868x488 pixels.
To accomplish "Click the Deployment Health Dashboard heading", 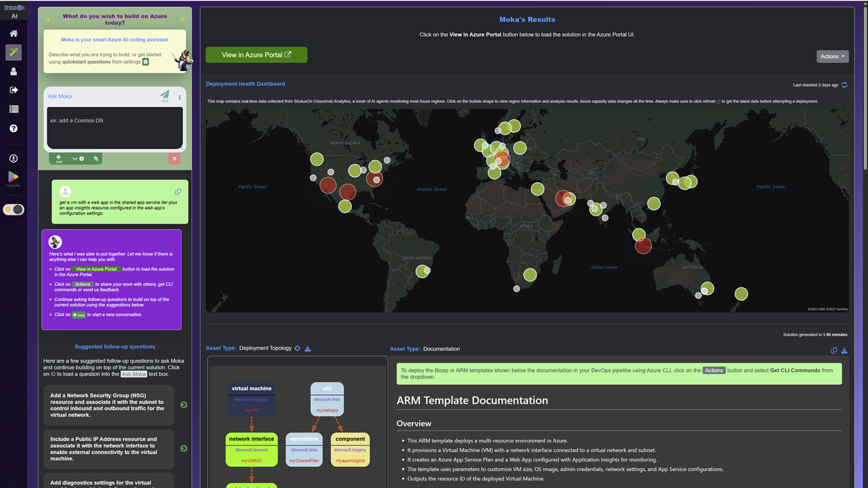I will tap(245, 84).
